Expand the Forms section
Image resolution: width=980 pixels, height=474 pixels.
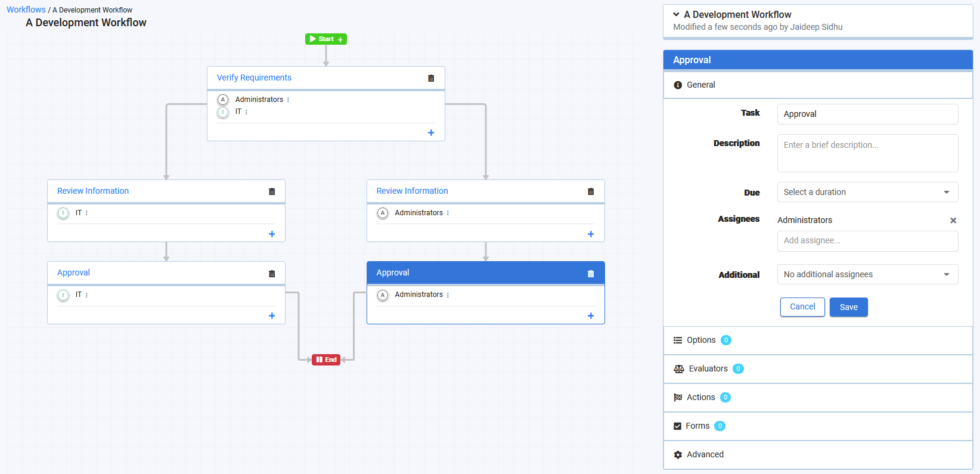click(818, 426)
